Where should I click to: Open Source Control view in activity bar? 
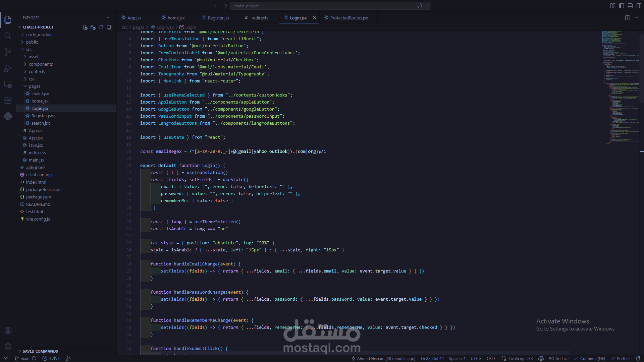click(8, 52)
